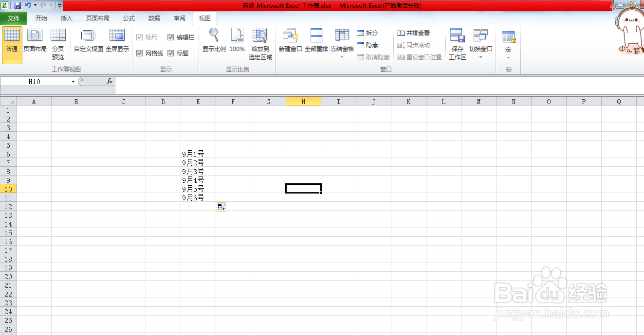Click Split window (拆分)
Image resolution: width=644 pixels, height=335 pixels.
368,33
